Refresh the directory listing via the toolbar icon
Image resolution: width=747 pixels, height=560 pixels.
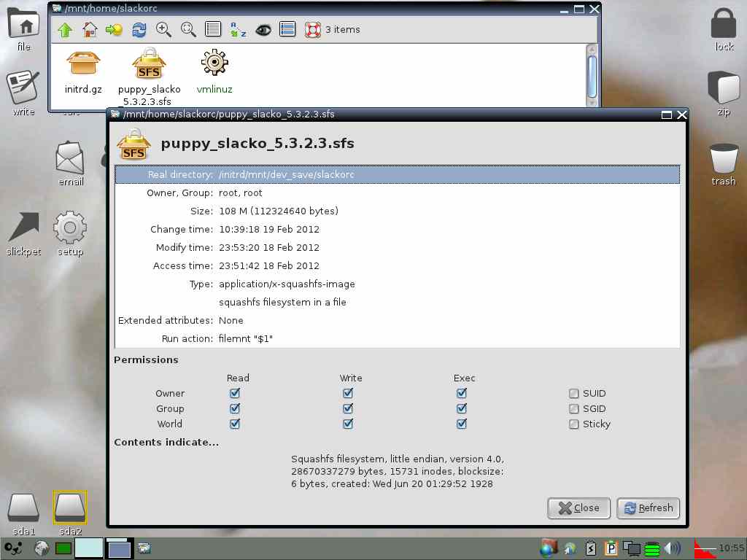click(139, 30)
